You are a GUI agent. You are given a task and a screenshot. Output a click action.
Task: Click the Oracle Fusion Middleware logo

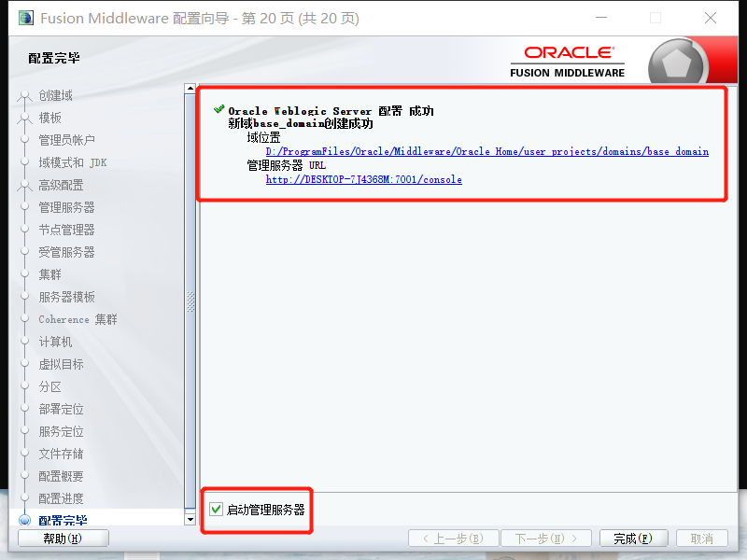pos(568,62)
